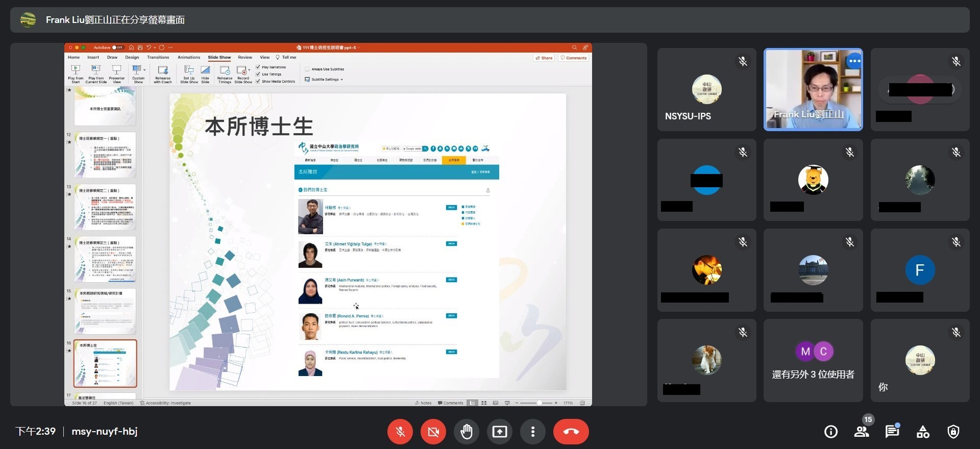Leave the call with red hangup button
Image resolution: width=980 pixels, height=449 pixels.
[571, 432]
